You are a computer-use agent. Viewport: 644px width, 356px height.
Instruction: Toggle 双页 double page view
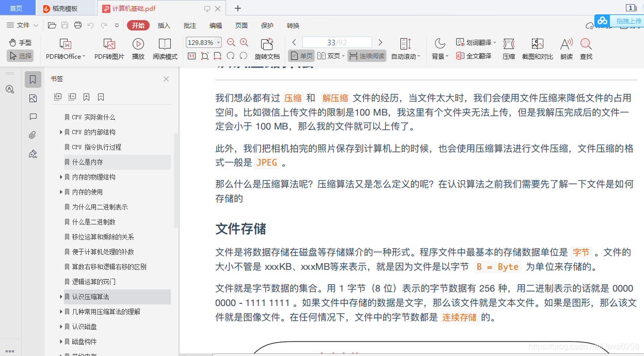[x=330, y=56]
